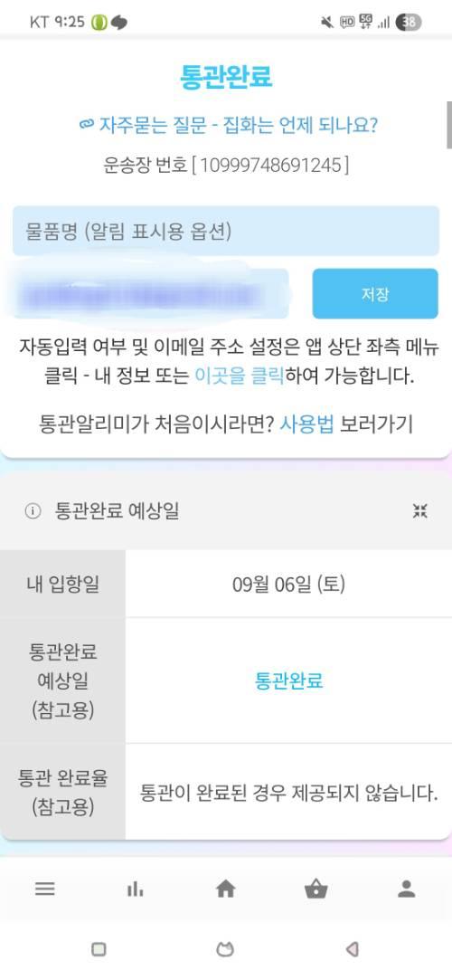Click the link icon before 자주묻는 질문
The height and width of the screenshot is (980, 452).
86,125
